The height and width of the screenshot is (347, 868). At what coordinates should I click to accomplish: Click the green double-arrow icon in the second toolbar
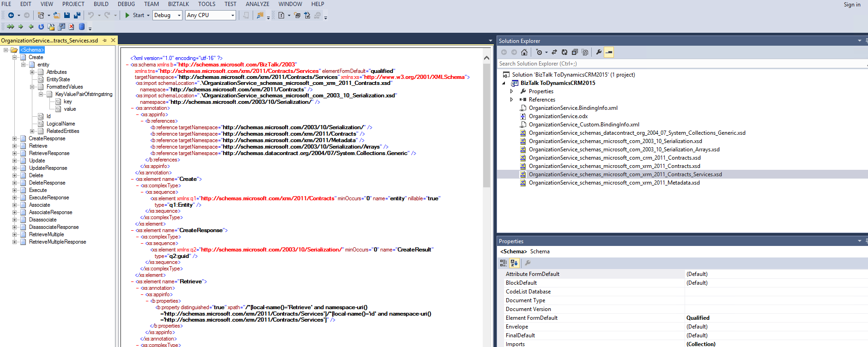pos(10,27)
